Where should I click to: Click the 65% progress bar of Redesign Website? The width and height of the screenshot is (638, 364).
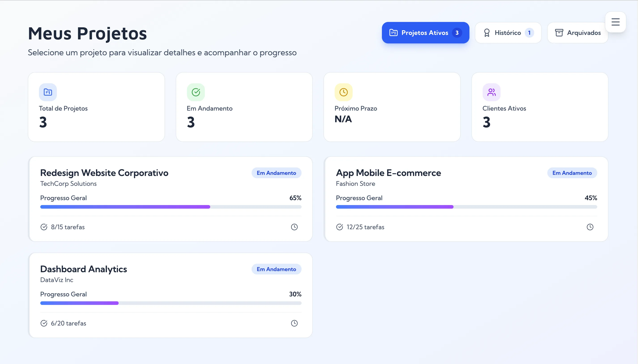(171, 207)
